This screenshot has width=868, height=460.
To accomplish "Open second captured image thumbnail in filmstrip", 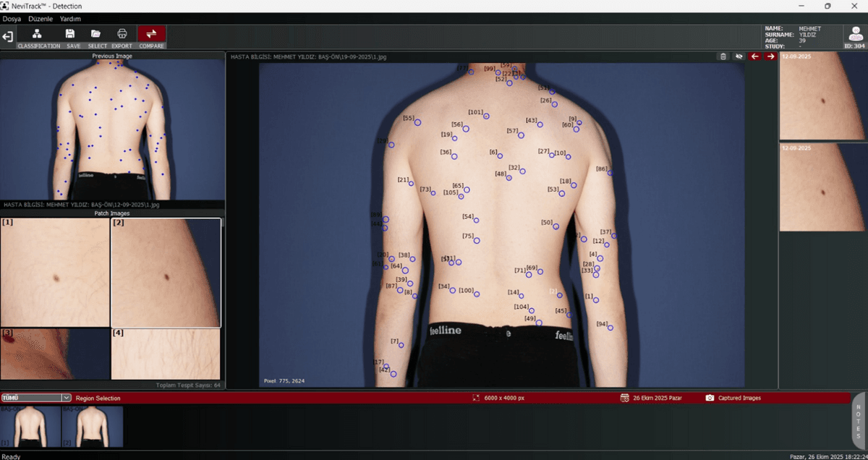I will 92,427.
